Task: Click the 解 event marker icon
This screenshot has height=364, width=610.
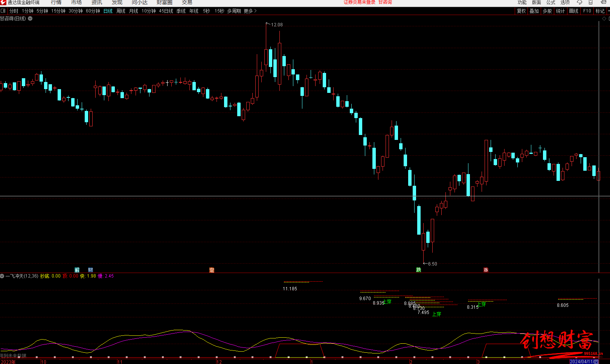Action: point(77,270)
